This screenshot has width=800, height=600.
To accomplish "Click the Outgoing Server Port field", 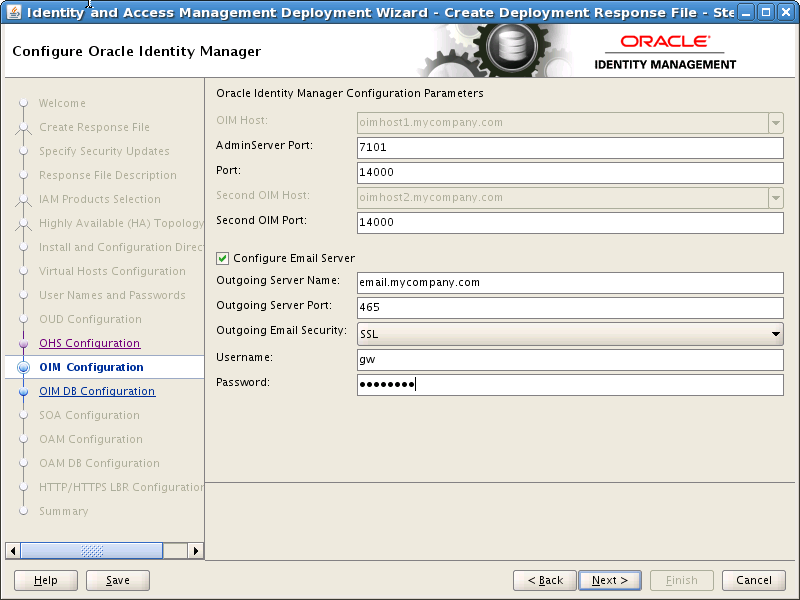I will pyautogui.click(x=570, y=308).
